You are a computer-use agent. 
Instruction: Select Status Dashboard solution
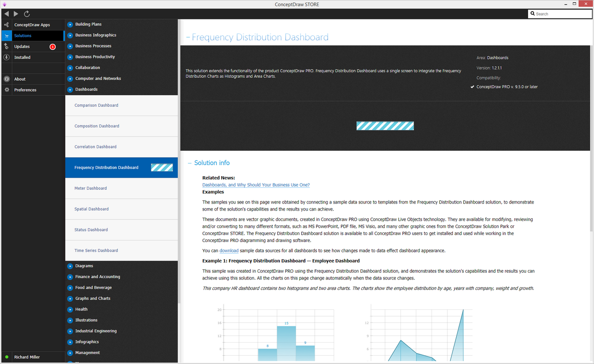[x=122, y=230]
